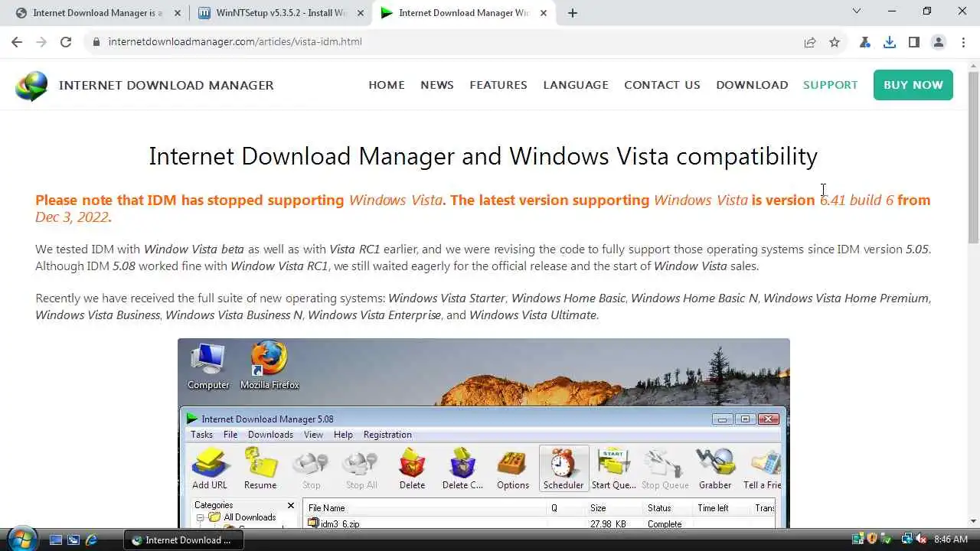980x551 pixels.
Task: Open the HOME navigation link
Action: [x=387, y=85]
